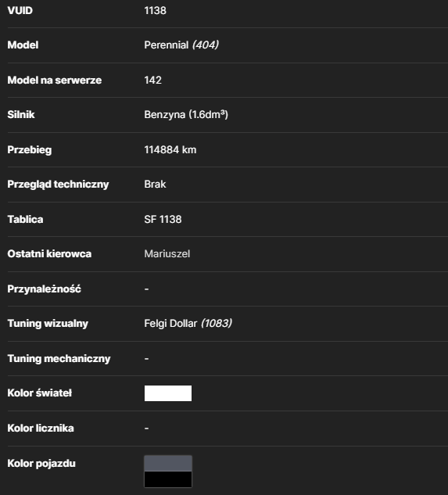Click the Felgi Dollar tuning entry
The height and width of the screenshot is (495, 448).
pos(170,323)
